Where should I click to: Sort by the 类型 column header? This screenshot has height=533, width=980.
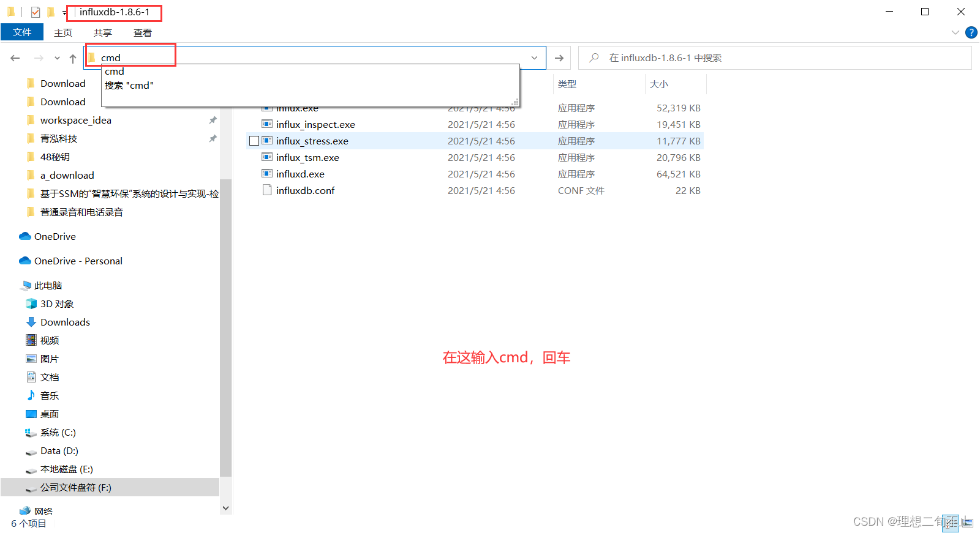[567, 84]
